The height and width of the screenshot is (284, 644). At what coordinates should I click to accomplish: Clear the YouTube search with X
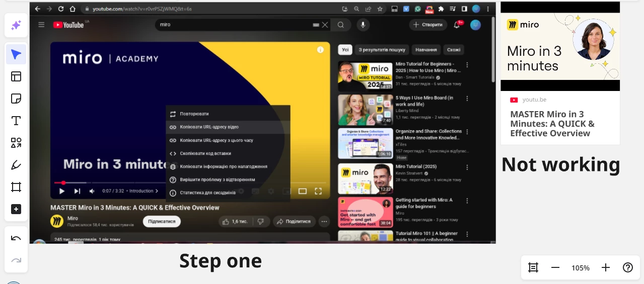coord(325,25)
